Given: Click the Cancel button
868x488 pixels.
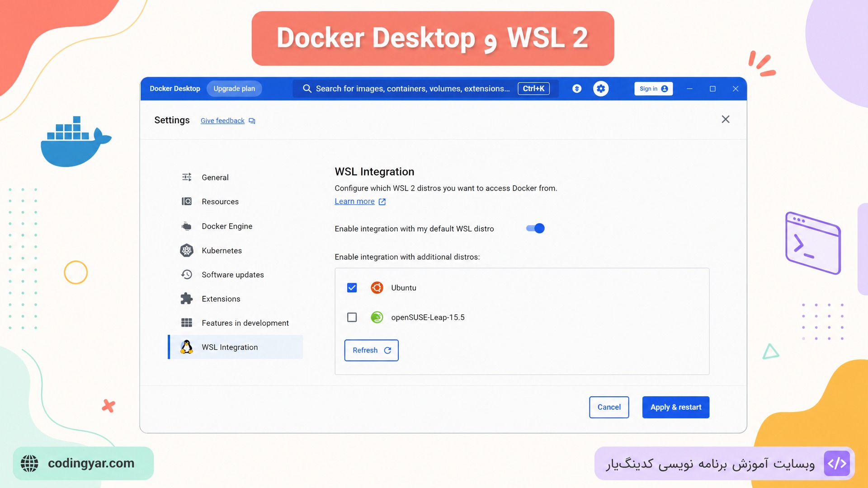Looking at the screenshot, I should [609, 407].
